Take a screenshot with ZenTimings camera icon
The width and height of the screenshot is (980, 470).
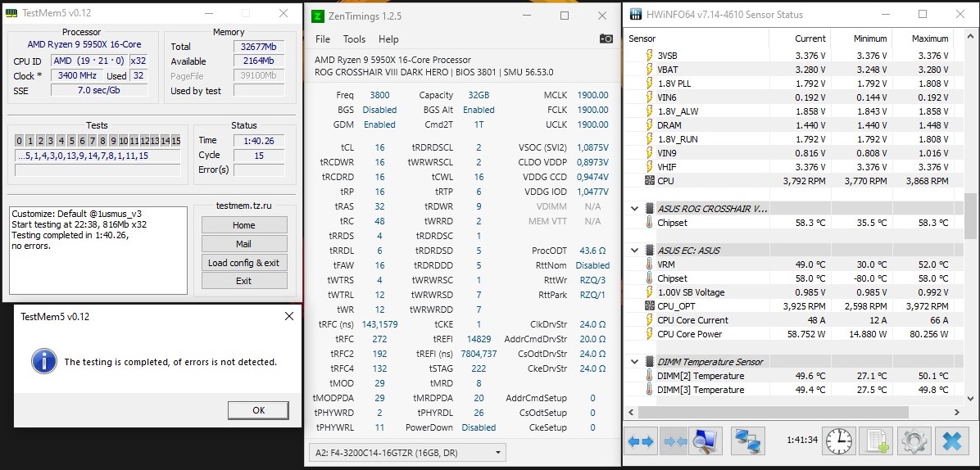pyautogui.click(x=606, y=39)
